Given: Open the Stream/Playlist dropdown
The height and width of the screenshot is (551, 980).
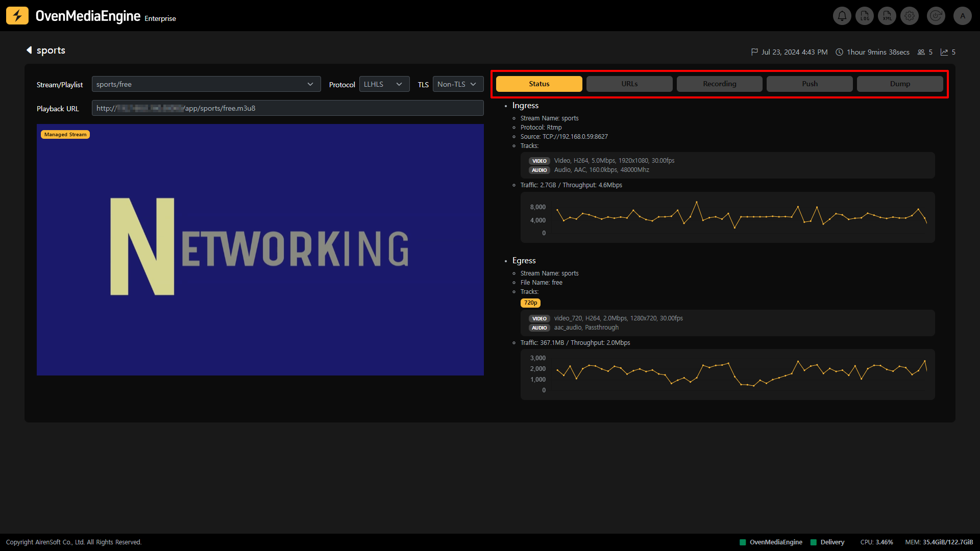Looking at the screenshot, I should click(206, 84).
